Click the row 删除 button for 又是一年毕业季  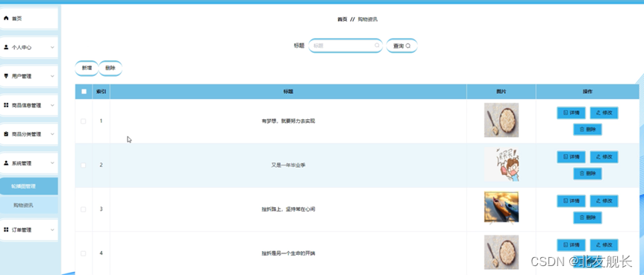(587, 174)
